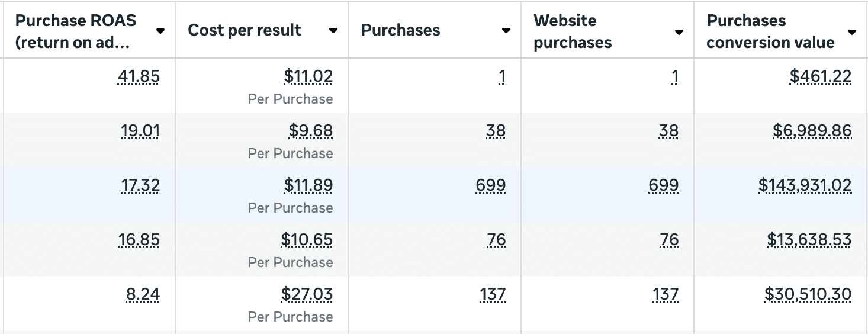868x334 pixels.
Task: Click the Purchase ROAS column header text
Action: point(76,31)
